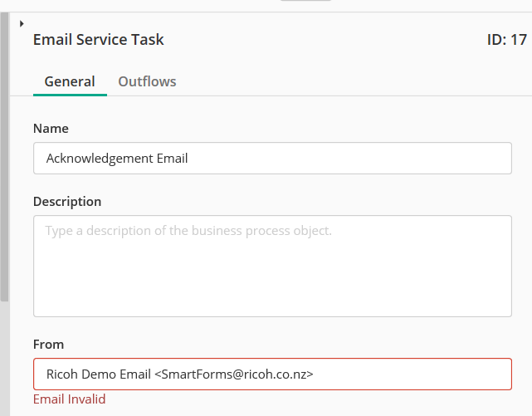The height and width of the screenshot is (416, 532).
Task: Focus the From email address field
Action: click(x=272, y=374)
